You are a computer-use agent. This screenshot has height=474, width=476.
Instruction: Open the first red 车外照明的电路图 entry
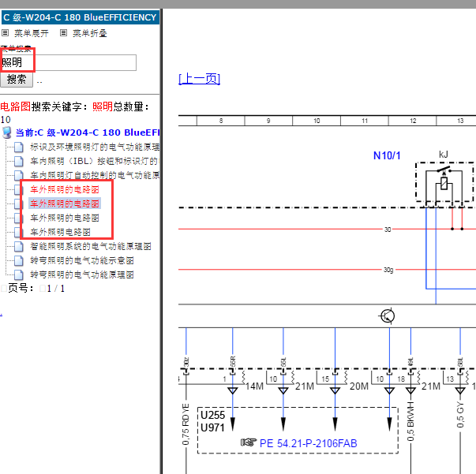click(65, 189)
